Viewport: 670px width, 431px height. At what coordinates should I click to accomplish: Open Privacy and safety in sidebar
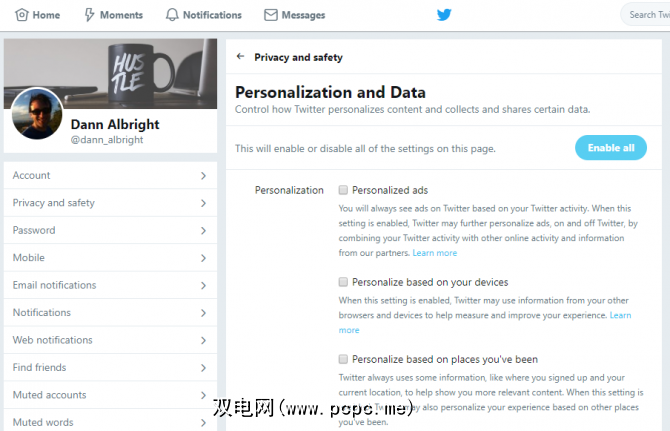click(x=110, y=203)
